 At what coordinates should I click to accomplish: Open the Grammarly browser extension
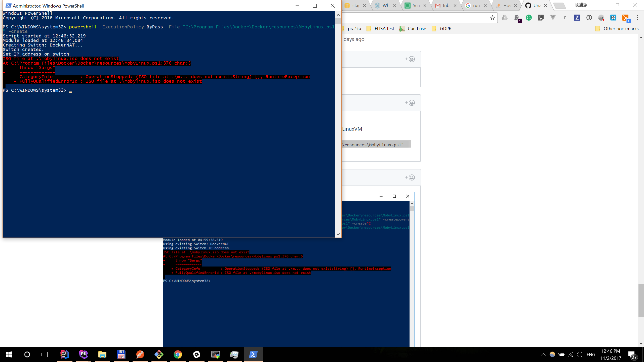pos(529,18)
